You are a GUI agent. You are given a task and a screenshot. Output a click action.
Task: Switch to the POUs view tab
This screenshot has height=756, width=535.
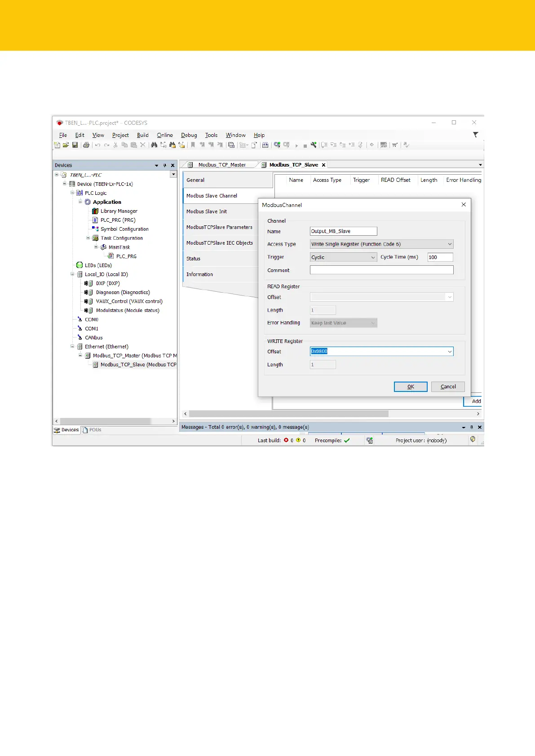tap(92, 430)
